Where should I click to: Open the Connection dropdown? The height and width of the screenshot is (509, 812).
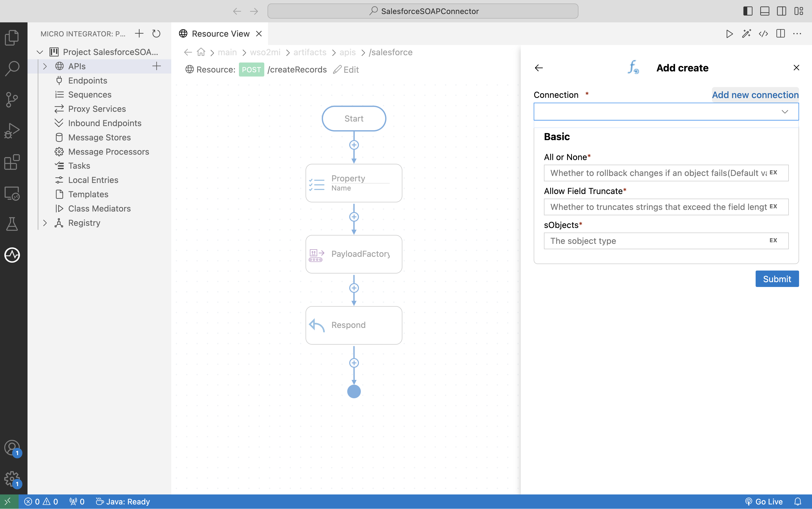666,112
